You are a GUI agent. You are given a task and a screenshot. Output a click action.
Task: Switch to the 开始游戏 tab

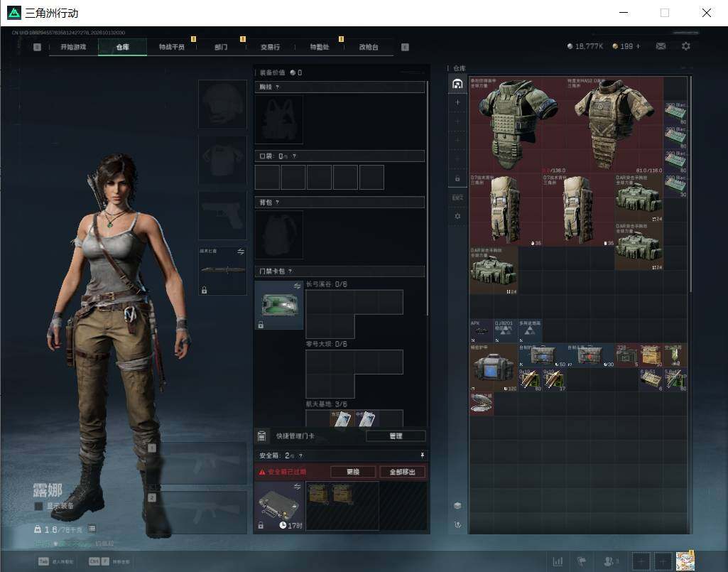coord(73,47)
